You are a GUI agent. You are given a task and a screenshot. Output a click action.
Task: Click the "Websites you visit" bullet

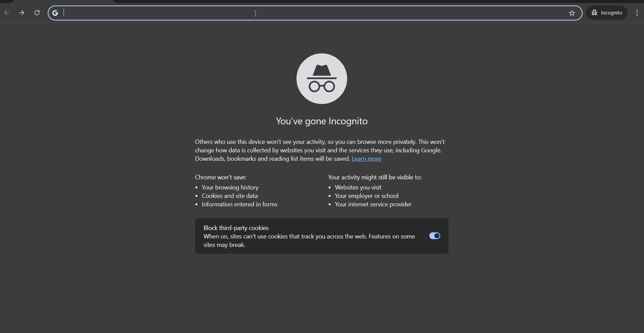pos(358,187)
